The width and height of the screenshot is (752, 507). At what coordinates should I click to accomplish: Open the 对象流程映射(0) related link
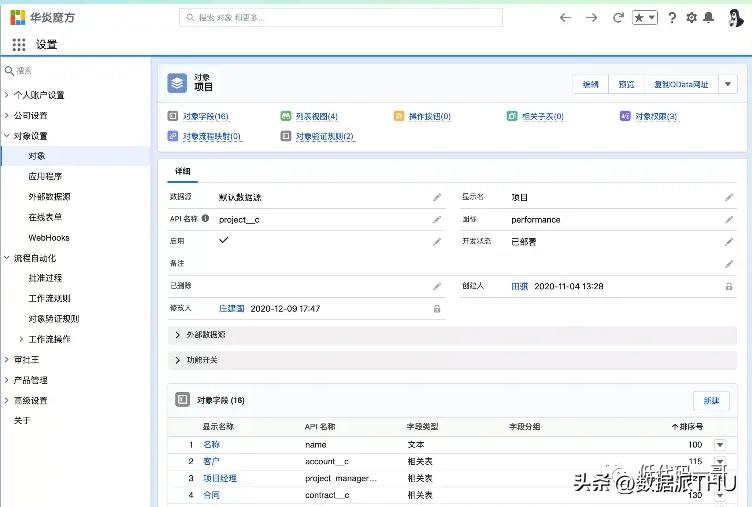[212, 137]
